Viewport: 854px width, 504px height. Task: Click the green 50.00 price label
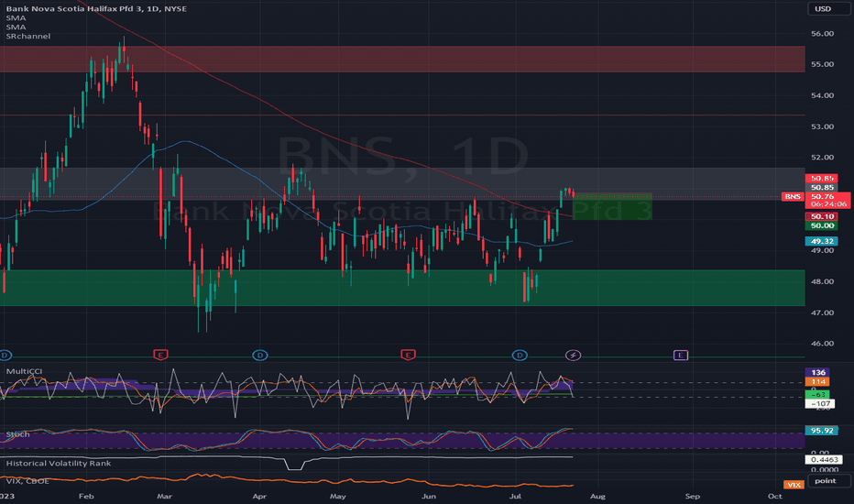821,225
